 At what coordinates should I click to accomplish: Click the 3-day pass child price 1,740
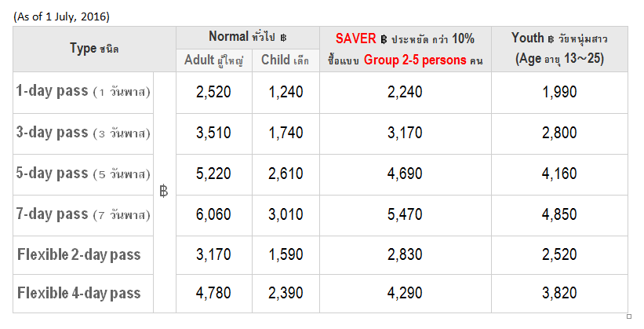pos(286,133)
